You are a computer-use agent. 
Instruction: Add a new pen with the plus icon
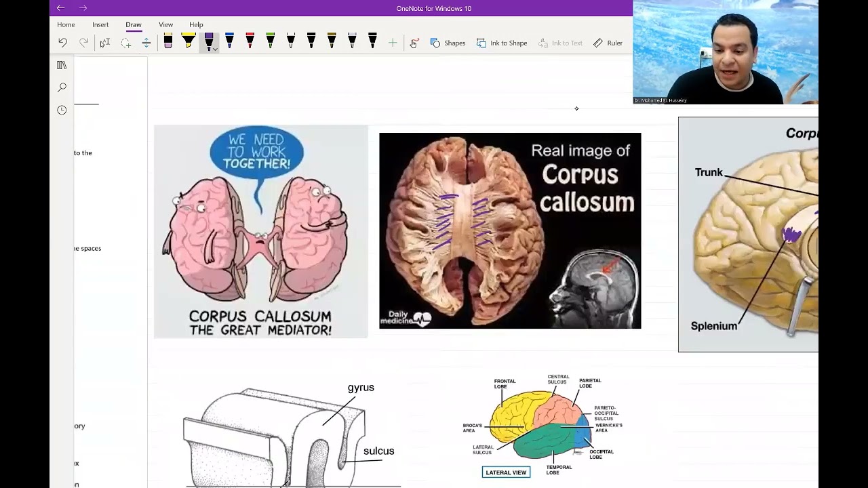coord(393,43)
